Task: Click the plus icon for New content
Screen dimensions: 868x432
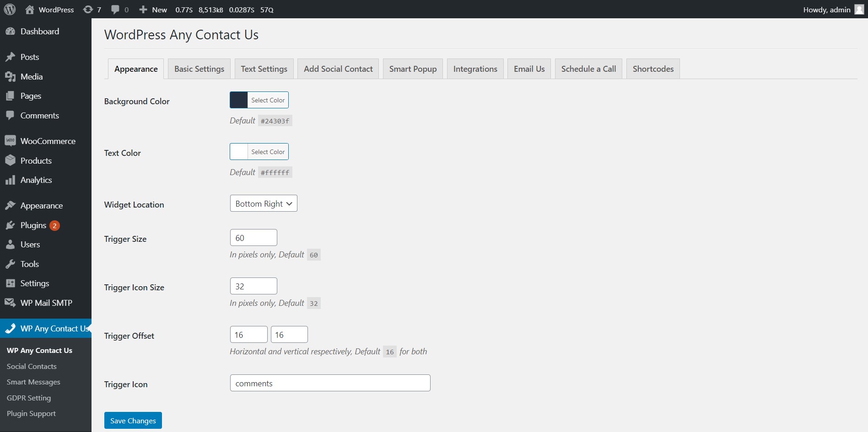Action: [x=143, y=10]
